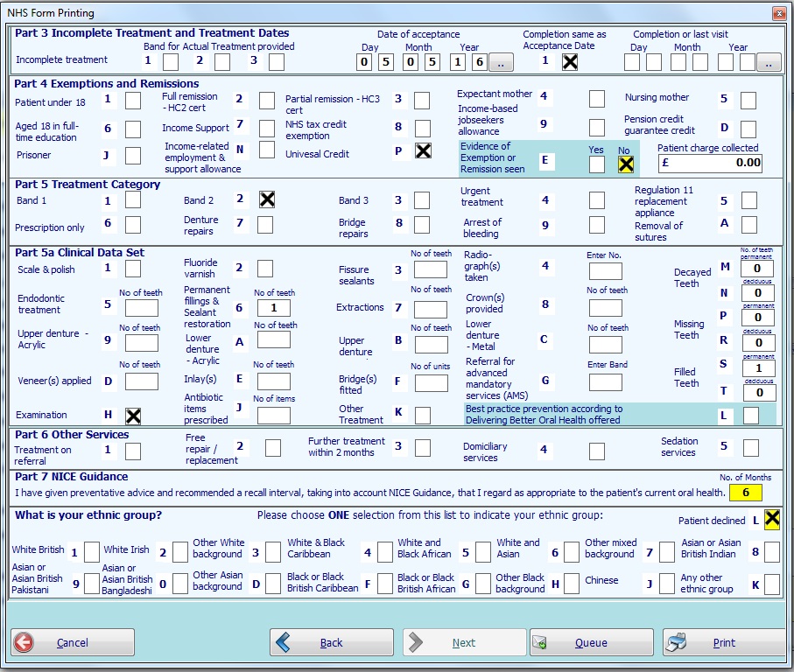This screenshot has width=794, height=672.
Task: Open the Date of acceptance picker button
Action: (x=500, y=62)
